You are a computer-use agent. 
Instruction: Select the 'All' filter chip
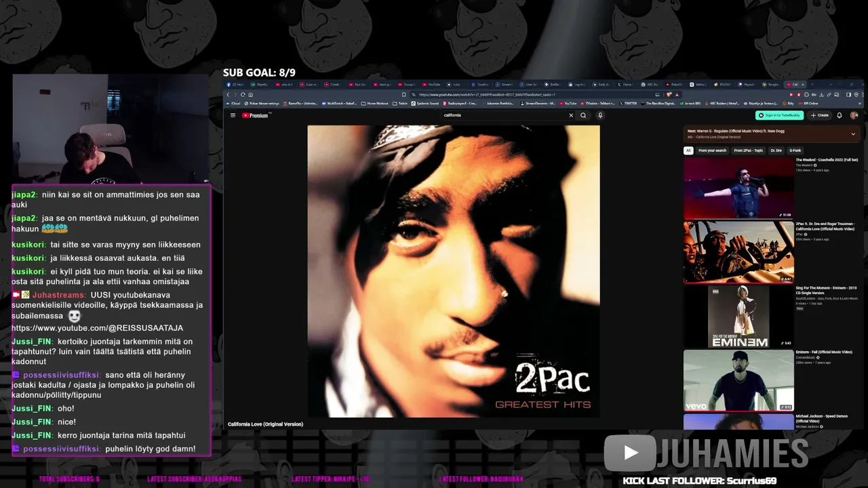(688, 150)
